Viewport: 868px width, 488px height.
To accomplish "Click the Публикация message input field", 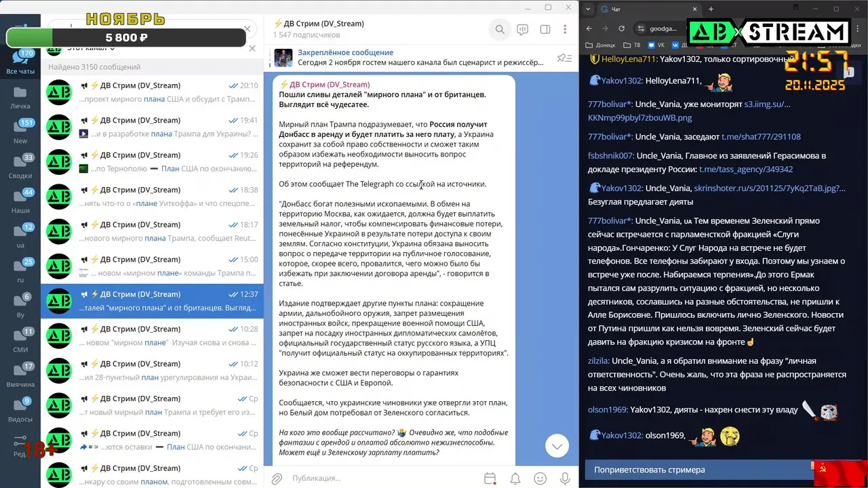I will click(384, 479).
